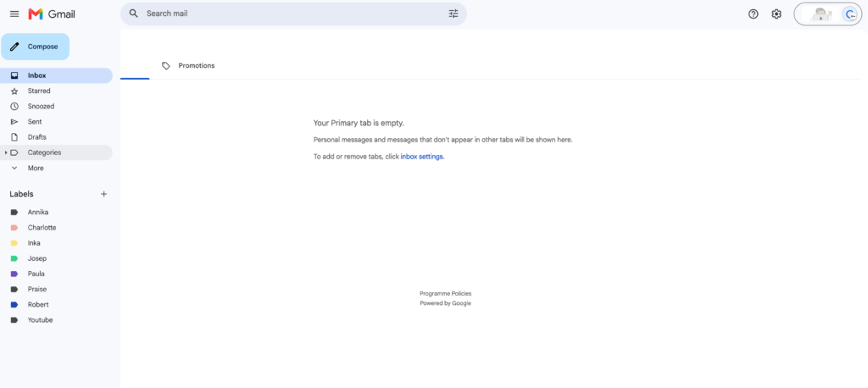Click the yellow tag icon beside Inka
This screenshot has height=388, width=868.
pyautogui.click(x=14, y=243)
